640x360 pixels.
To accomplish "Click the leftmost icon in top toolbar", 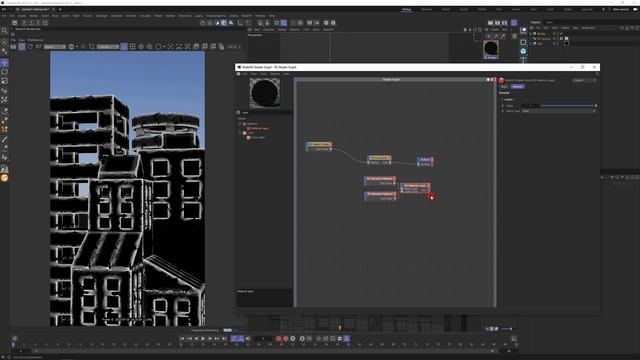I will point(15,23).
